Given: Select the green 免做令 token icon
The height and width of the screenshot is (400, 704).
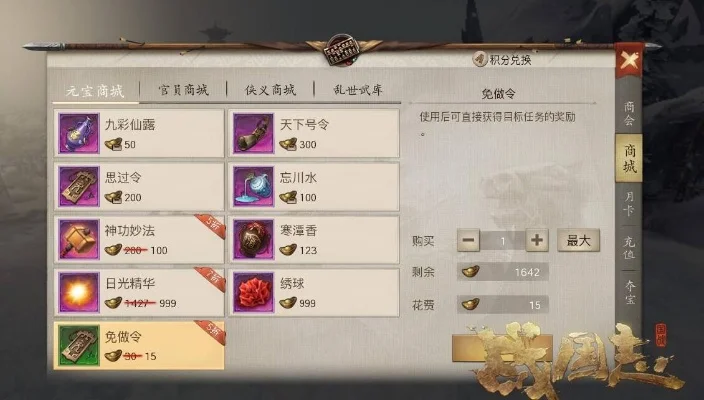Looking at the screenshot, I should pyautogui.click(x=79, y=345).
